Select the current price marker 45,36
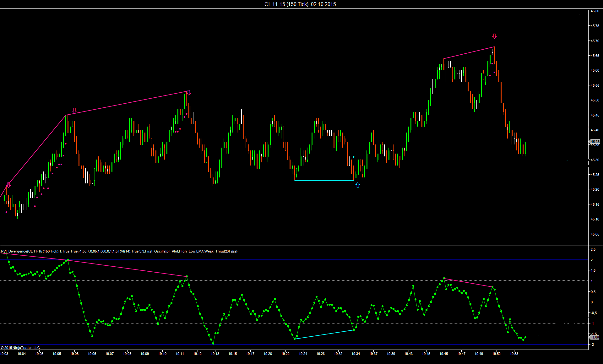Screen dimensions: 603x364 click(595, 142)
